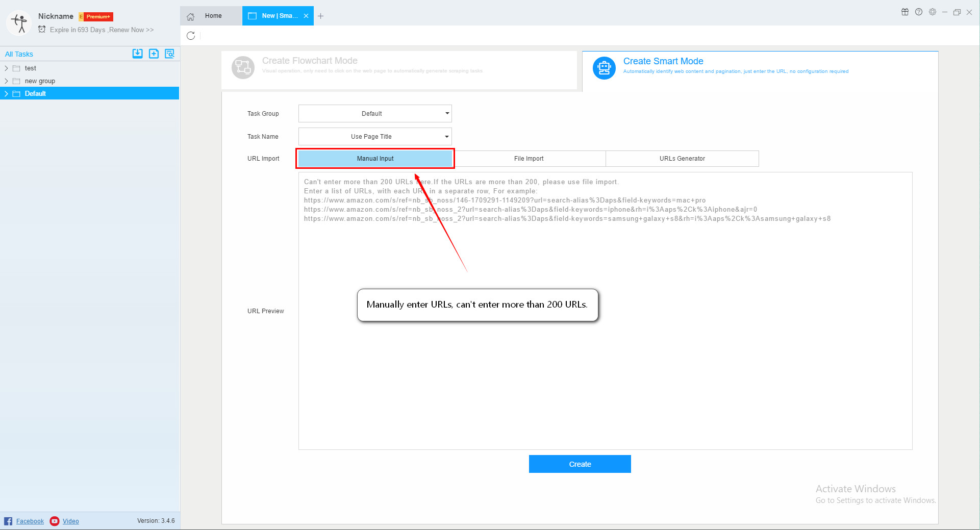This screenshot has height=530, width=980.
Task: Click the URL Import label
Action: click(x=263, y=159)
